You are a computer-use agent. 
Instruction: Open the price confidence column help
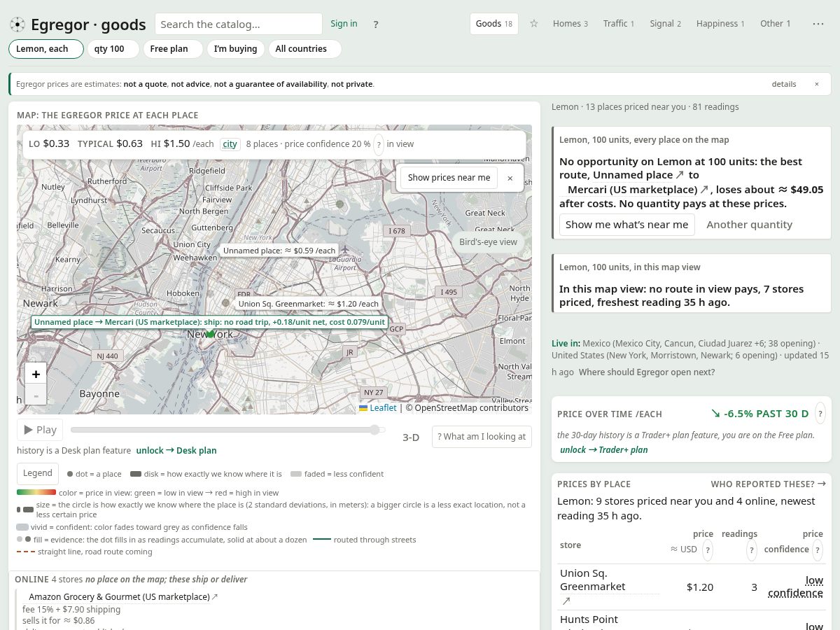point(818,549)
